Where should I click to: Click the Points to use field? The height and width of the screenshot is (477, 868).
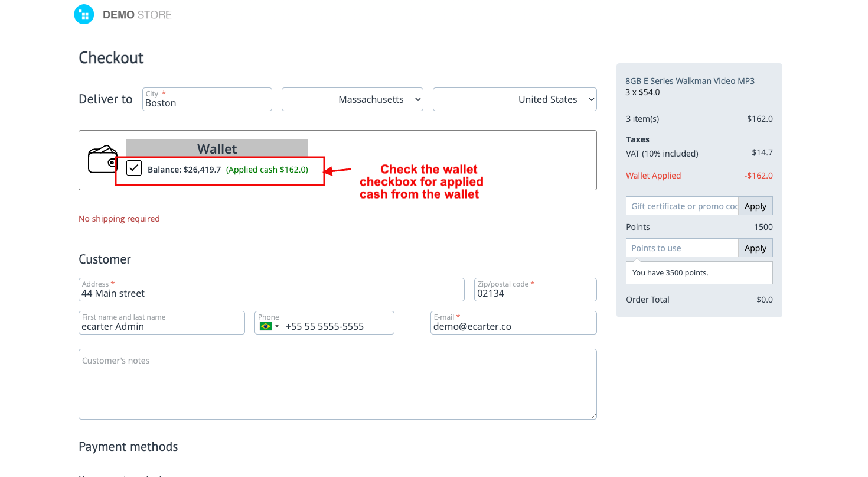(682, 248)
